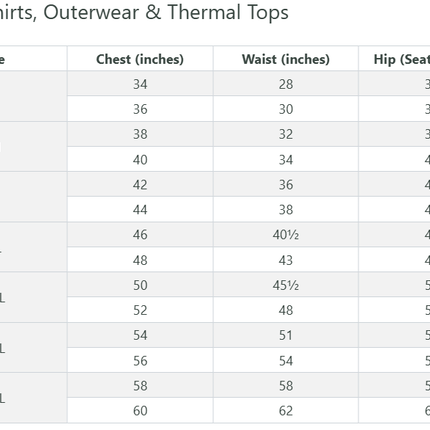Click waist measurement 40½
Image resolution: width=430 pixels, height=430 pixels.
pyautogui.click(x=286, y=235)
